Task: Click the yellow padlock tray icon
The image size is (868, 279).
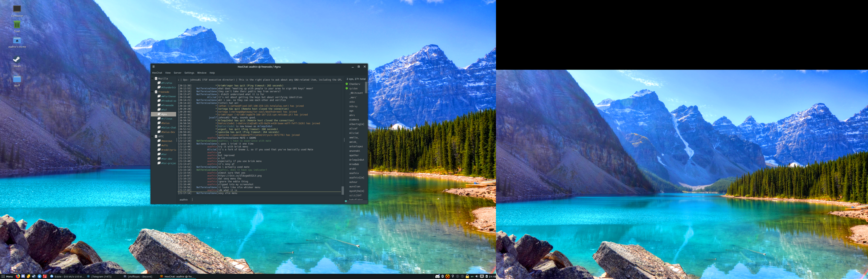Action: tap(467, 276)
